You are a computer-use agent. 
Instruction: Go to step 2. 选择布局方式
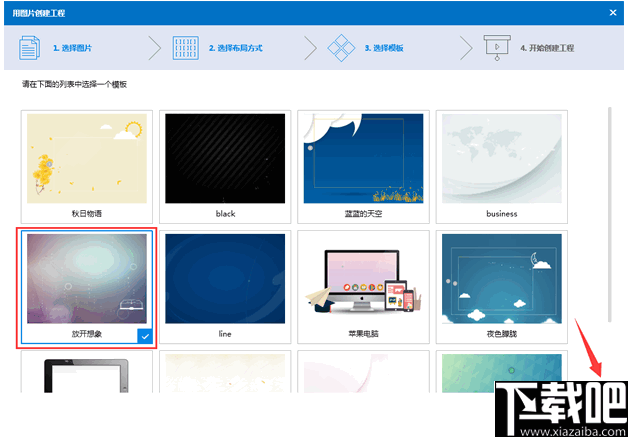[235, 48]
